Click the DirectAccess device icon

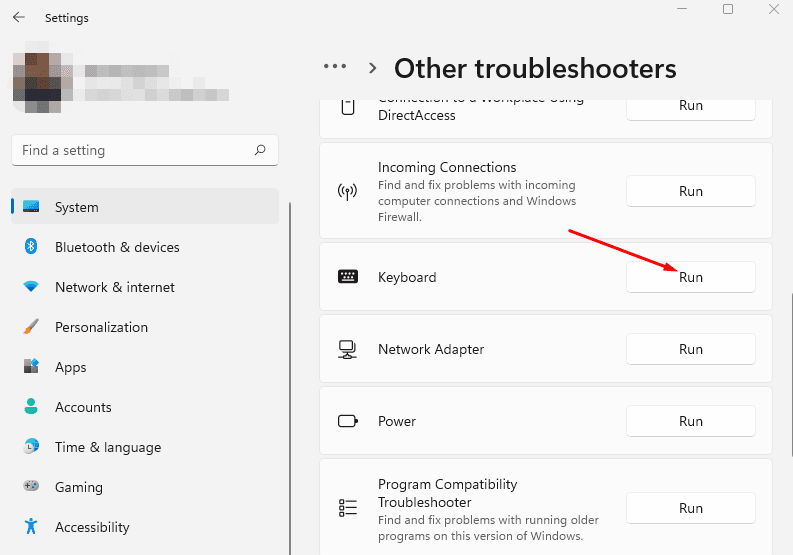pyautogui.click(x=347, y=107)
